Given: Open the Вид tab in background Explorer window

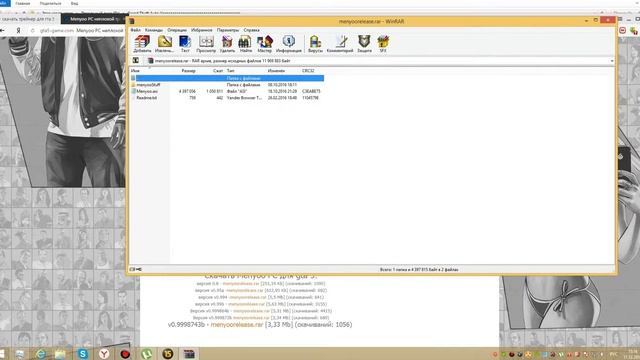Looking at the screenshot, I should 74,3.
